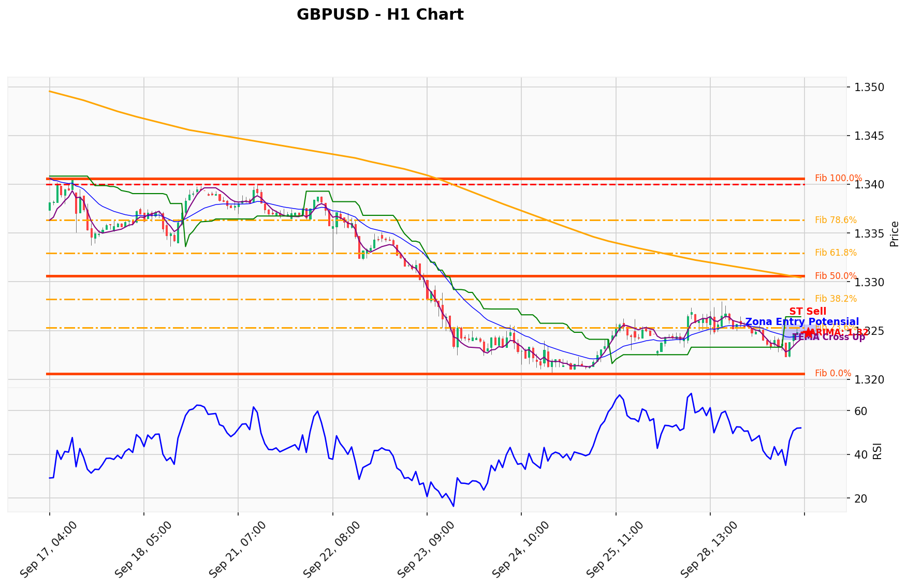This screenshot has height=588, width=907.
Task: Select the Fib 50.0% level label
Action: [836, 276]
